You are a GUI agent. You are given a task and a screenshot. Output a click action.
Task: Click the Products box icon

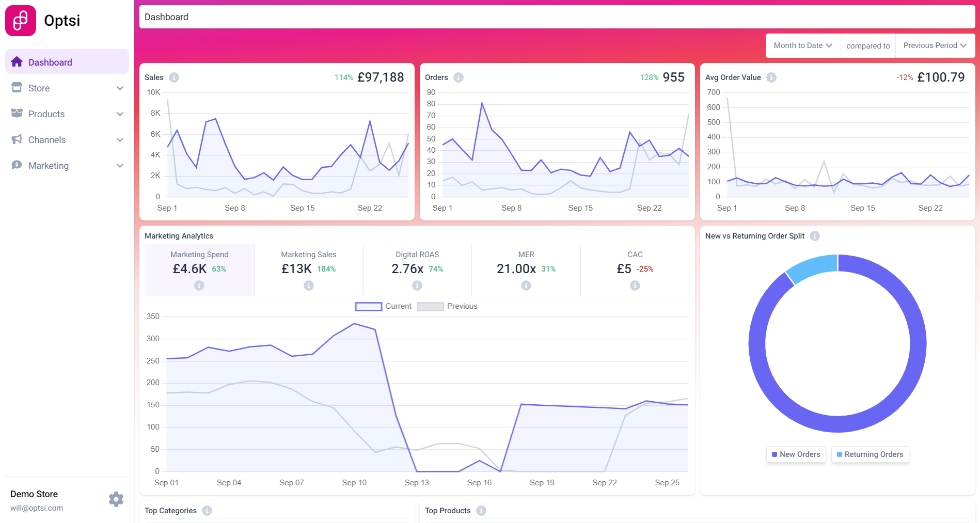[17, 113]
